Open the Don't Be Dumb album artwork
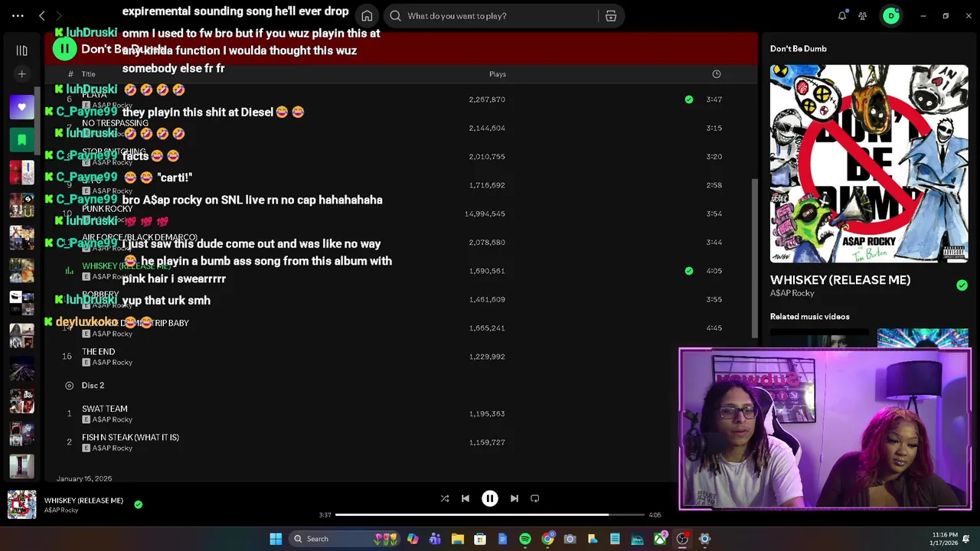The height and width of the screenshot is (551, 980). pos(869,164)
